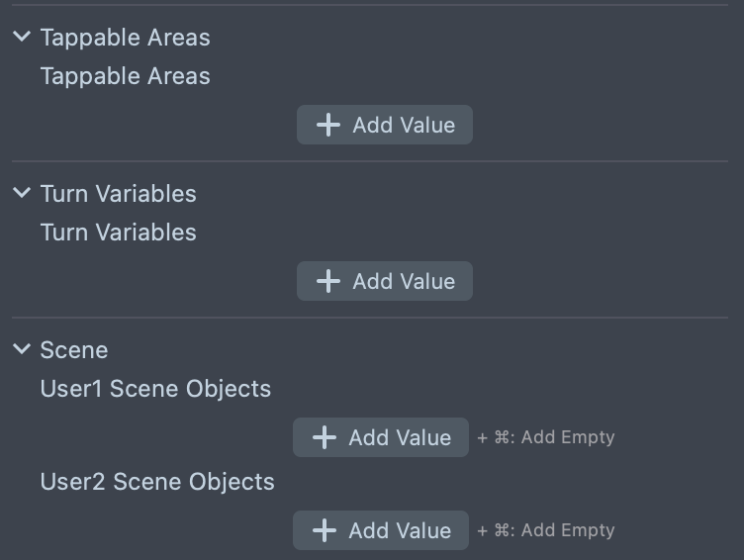
Task: Collapse the Turn Variables section chevron
Action: tap(22, 194)
